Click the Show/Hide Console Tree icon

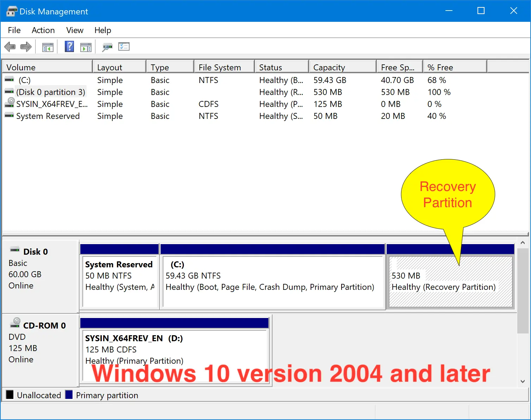[48, 47]
